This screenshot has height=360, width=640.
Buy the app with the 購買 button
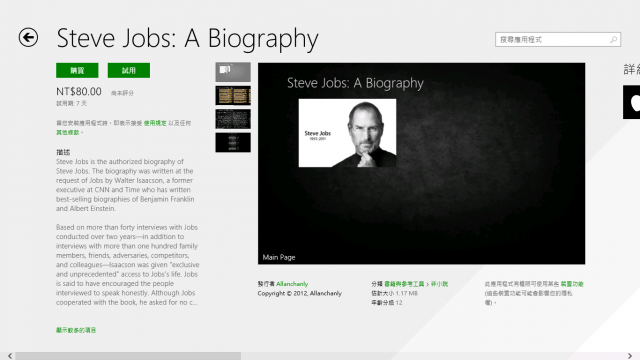point(77,70)
